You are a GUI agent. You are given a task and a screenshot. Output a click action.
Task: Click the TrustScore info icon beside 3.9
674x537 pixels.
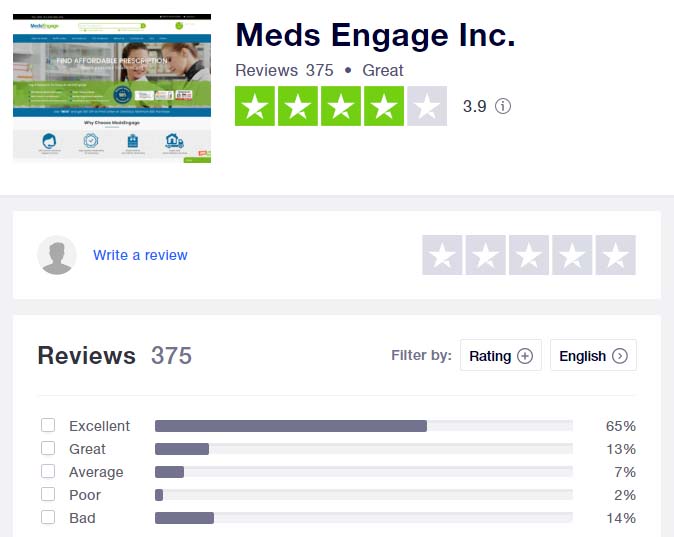pos(502,106)
